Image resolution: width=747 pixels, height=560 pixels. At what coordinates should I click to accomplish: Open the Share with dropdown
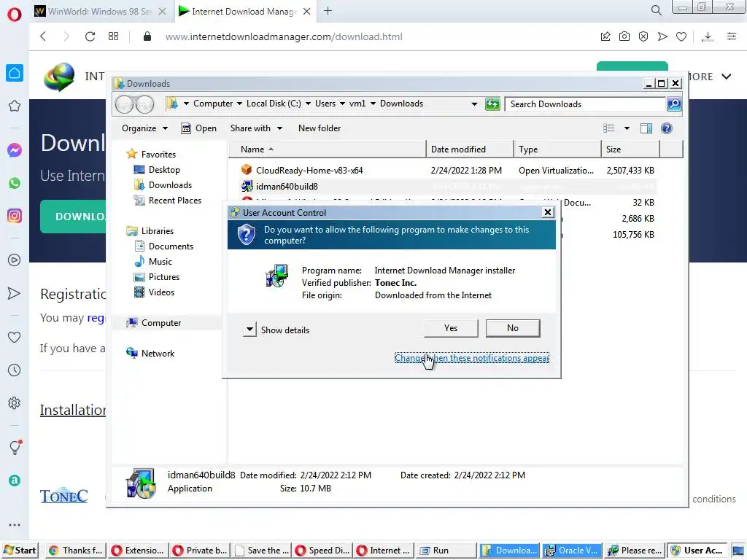point(256,128)
